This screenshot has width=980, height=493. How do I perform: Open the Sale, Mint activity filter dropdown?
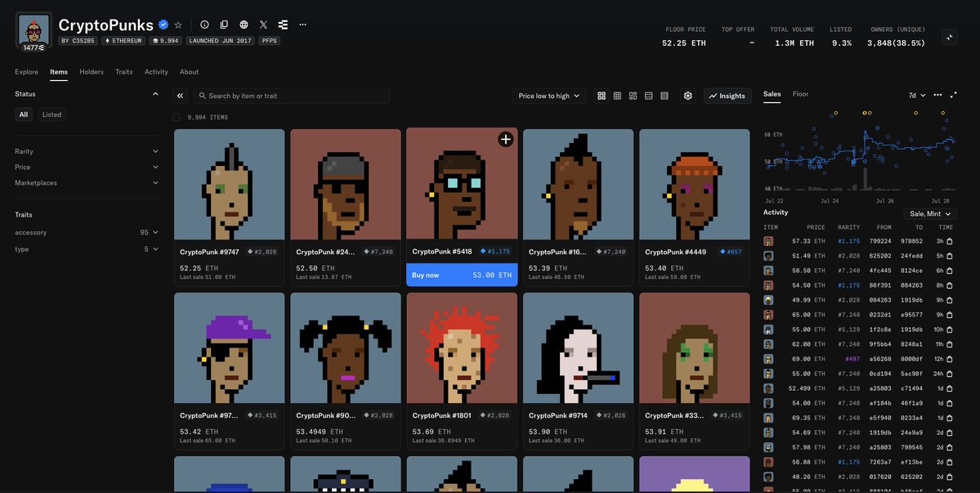pyautogui.click(x=930, y=213)
